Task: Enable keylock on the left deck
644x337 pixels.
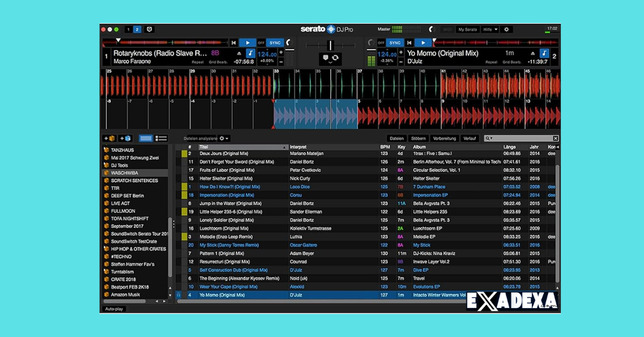Action: 251,53
